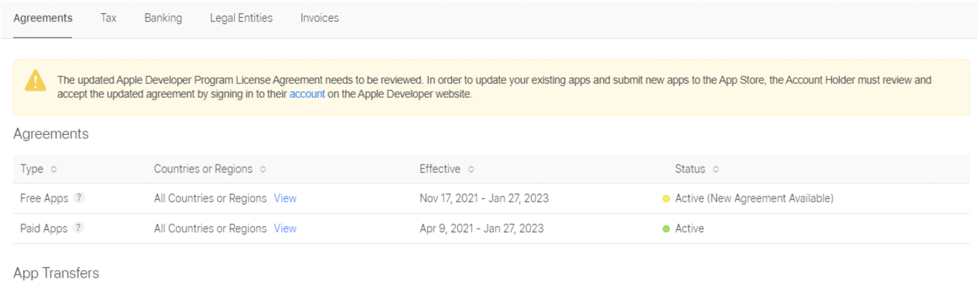The image size is (980, 283).
Task: Click 'Nov 17, 2021 - Jan 27, 2023' date range
Action: 484,198
